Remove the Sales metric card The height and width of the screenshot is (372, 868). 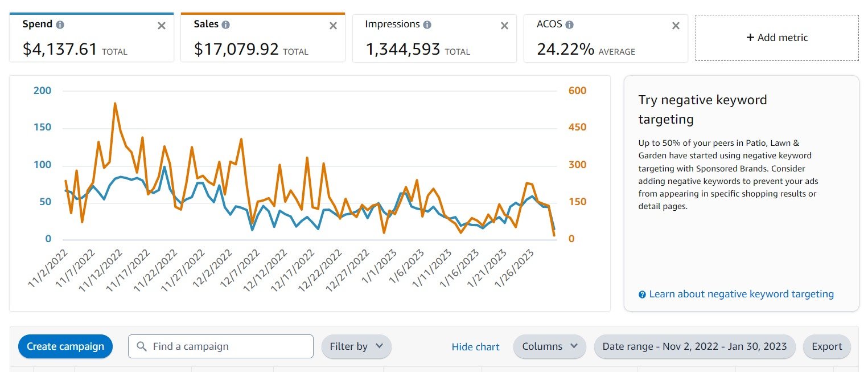click(x=334, y=26)
